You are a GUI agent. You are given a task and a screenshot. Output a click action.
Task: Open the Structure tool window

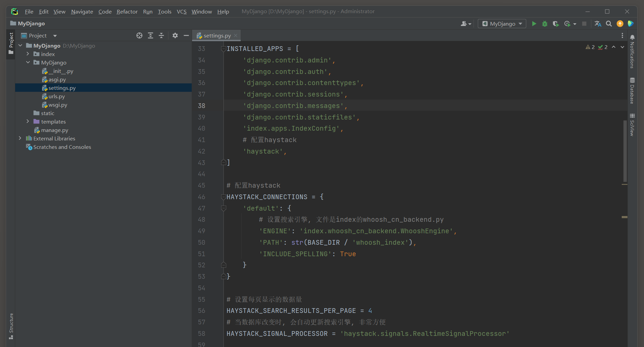[x=11, y=326]
